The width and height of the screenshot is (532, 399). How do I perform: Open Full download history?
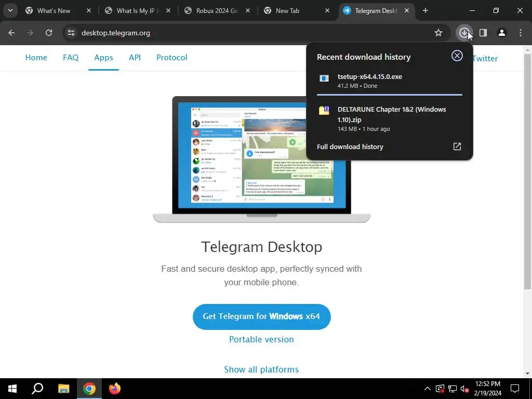coord(390,147)
